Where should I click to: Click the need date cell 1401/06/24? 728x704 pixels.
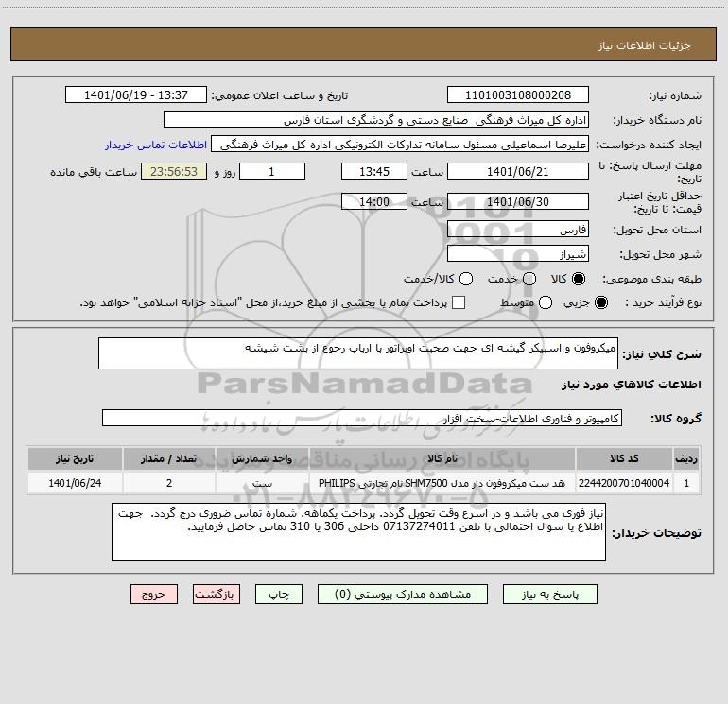(x=75, y=483)
